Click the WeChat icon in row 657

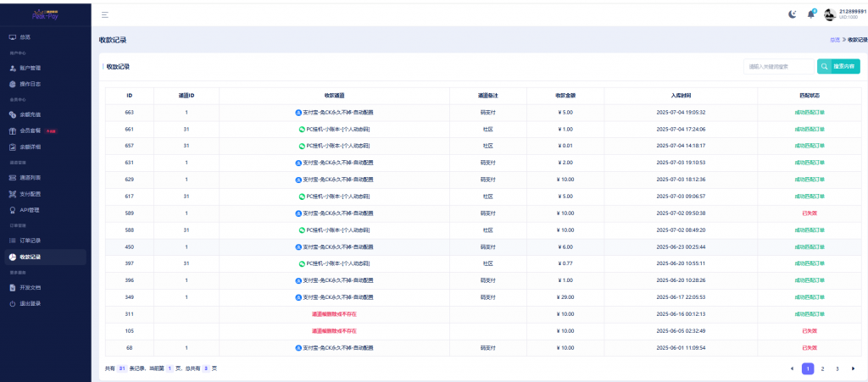[302, 146]
